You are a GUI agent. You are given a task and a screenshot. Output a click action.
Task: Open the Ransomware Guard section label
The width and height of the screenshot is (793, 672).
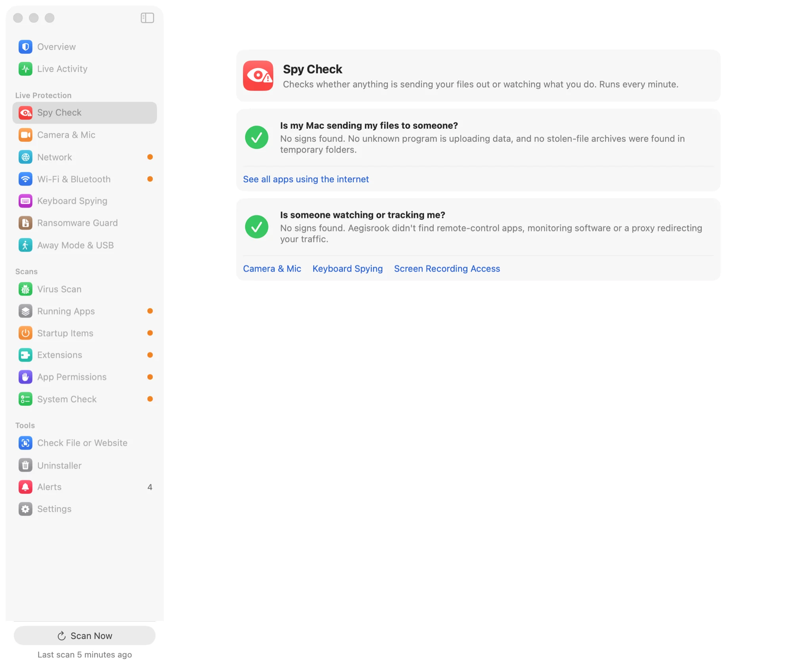pyautogui.click(x=77, y=223)
